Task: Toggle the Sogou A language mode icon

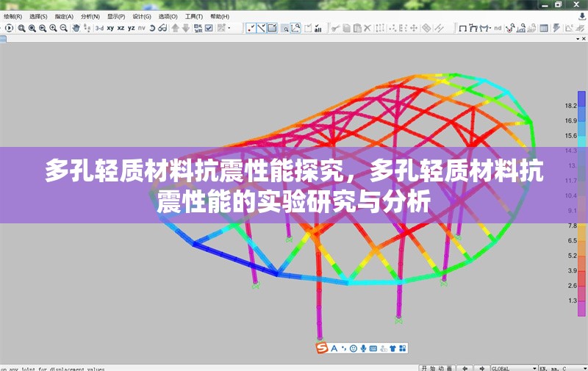Action: coord(334,348)
